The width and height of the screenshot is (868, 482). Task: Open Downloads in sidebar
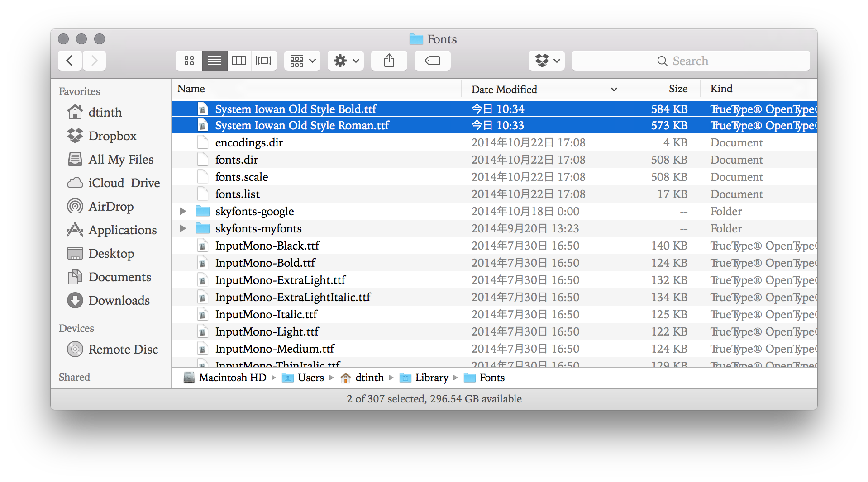pos(108,300)
